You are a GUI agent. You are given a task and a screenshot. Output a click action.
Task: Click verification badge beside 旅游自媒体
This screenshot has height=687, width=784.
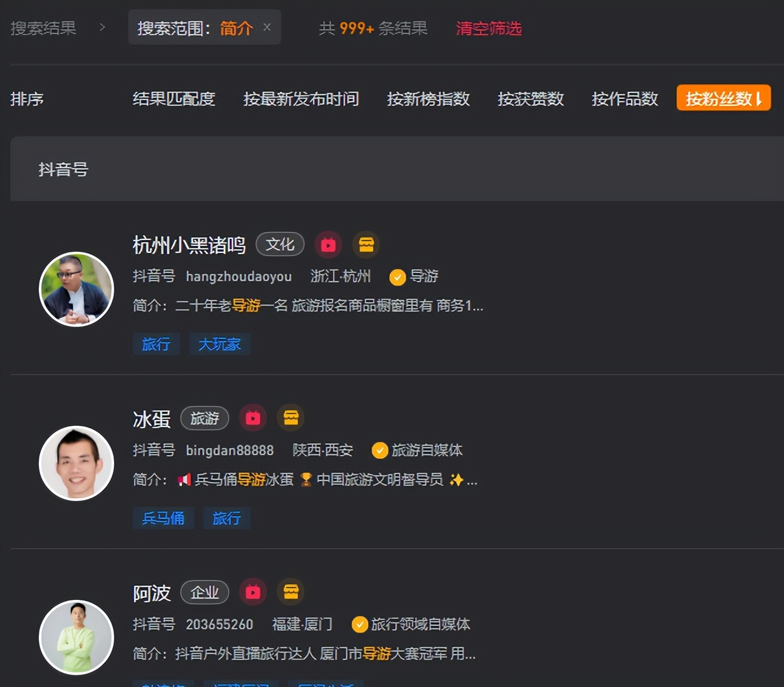pos(379,451)
